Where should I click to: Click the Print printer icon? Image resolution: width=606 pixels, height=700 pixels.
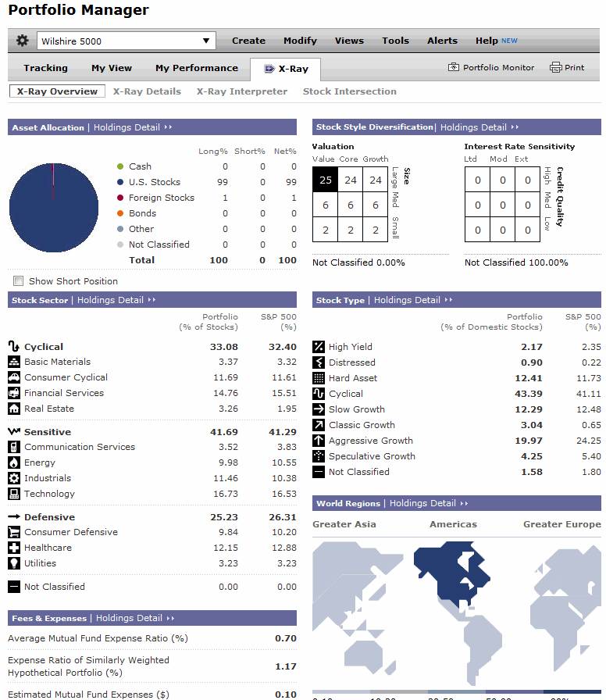556,68
